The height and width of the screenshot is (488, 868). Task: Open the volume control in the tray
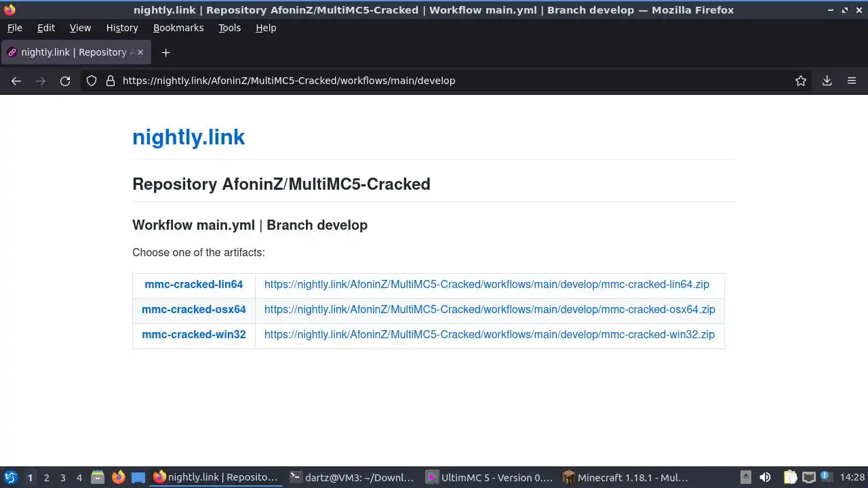(765, 478)
